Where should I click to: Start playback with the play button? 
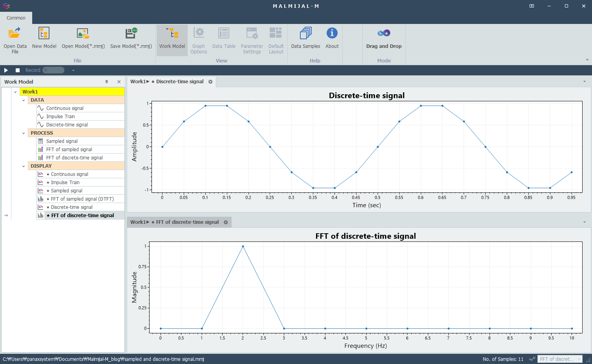(6, 70)
